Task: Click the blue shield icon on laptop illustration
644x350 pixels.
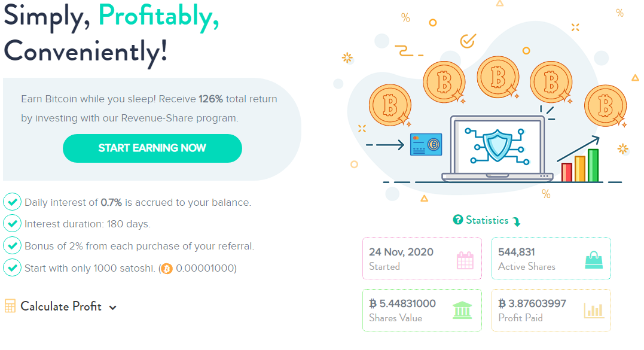Action: point(498,145)
